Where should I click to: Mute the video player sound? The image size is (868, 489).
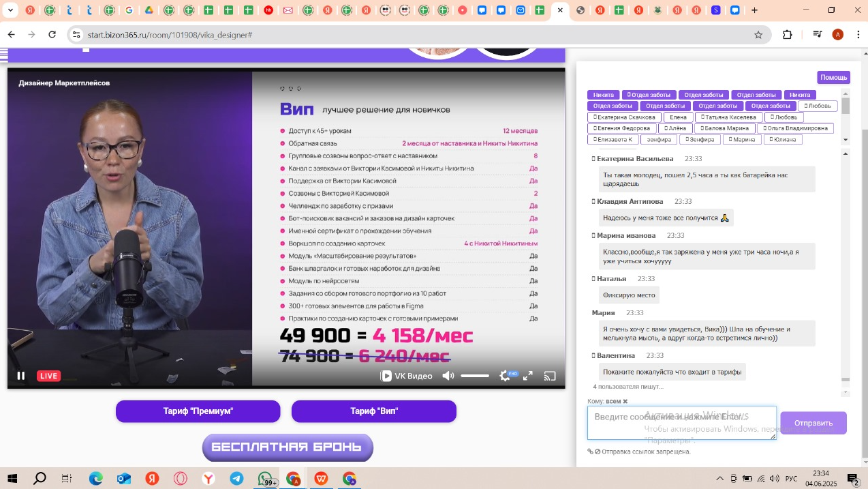pos(448,376)
